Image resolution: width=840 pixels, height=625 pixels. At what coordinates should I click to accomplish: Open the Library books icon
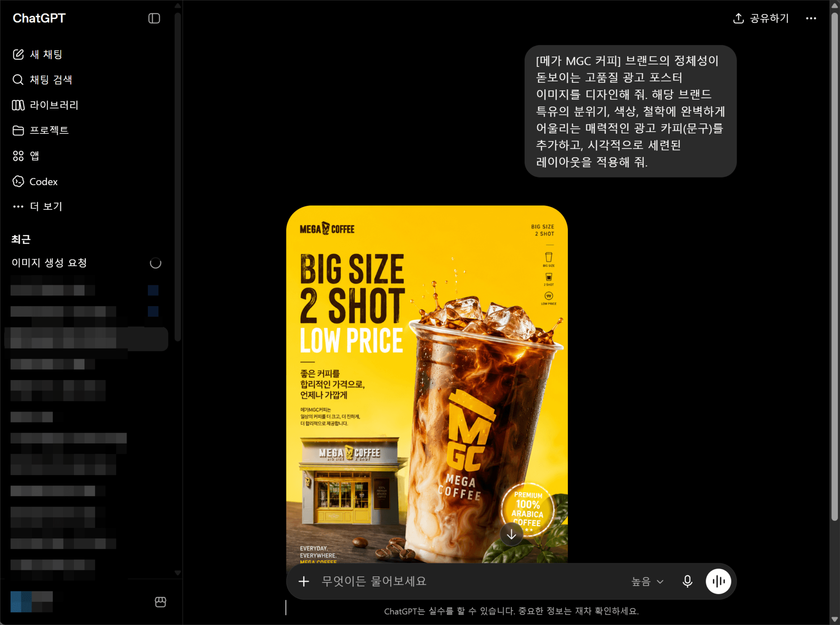click(18, 105)
